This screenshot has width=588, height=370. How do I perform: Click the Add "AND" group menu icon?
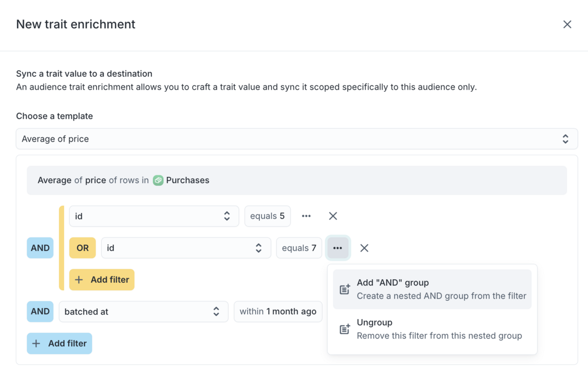tap(345, 289)
